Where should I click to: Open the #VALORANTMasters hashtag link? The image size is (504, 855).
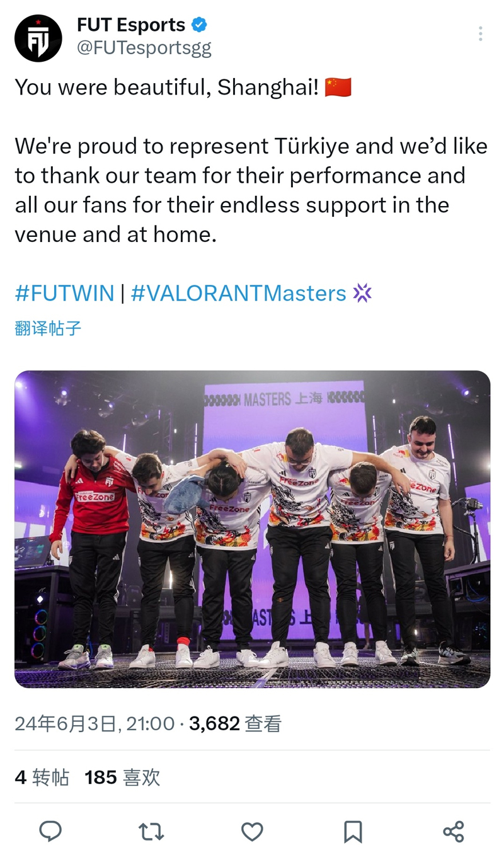click(238, 293)
